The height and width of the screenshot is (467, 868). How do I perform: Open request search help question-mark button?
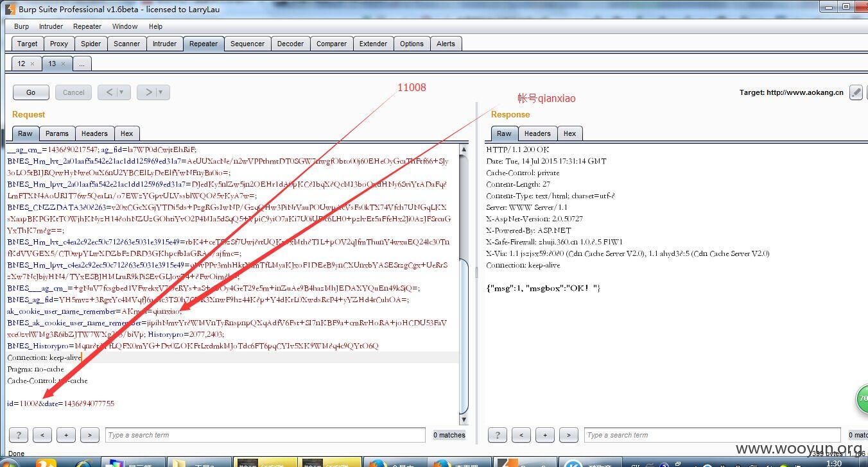coord(19,435)
